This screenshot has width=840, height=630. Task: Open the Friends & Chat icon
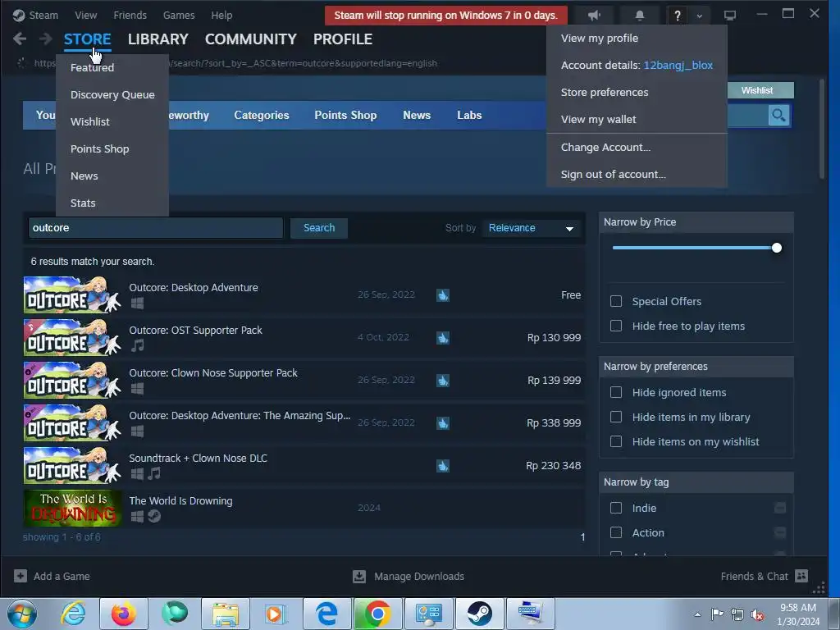801,576
